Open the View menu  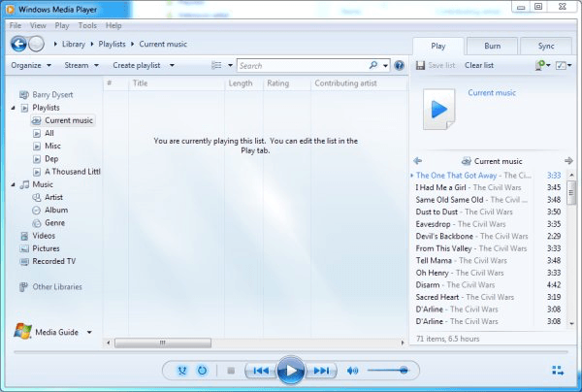pos(38,25)
